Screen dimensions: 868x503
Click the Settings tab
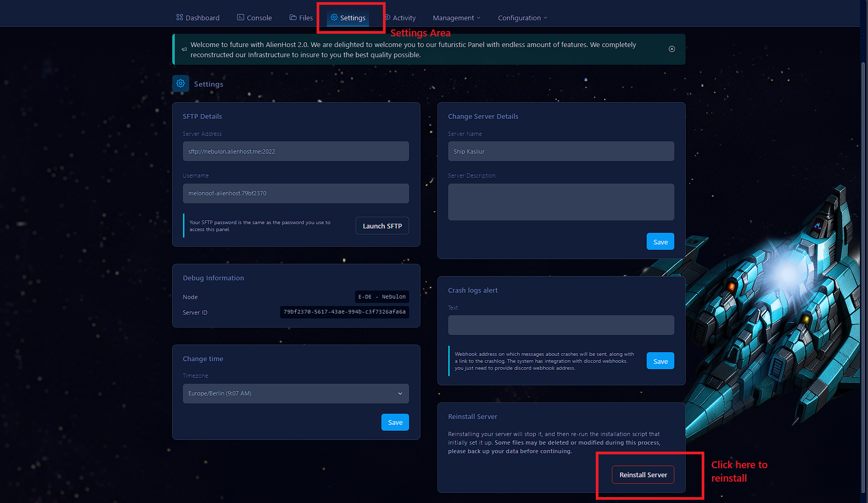pos(348,18)
